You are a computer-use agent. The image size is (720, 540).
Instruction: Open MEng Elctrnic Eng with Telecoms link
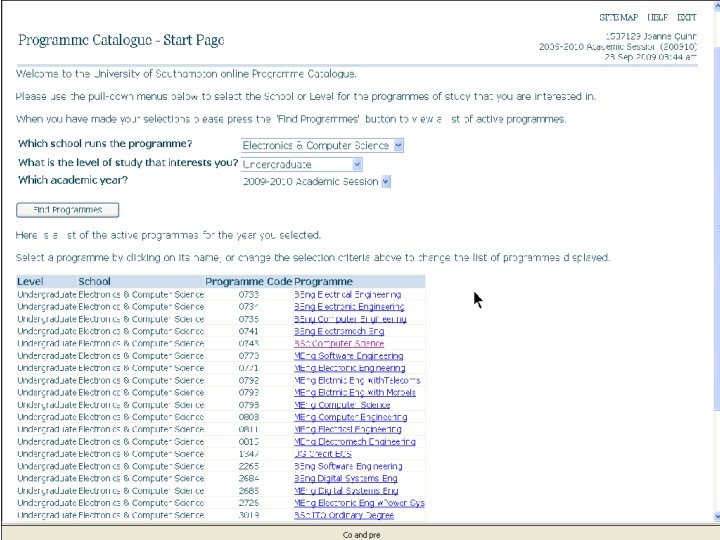(x=357, y=380)
